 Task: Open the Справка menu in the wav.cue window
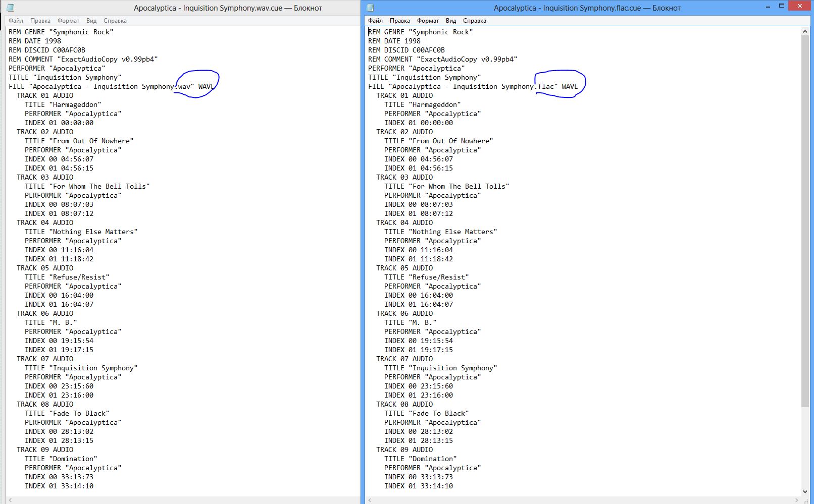[x=115, y=21]
